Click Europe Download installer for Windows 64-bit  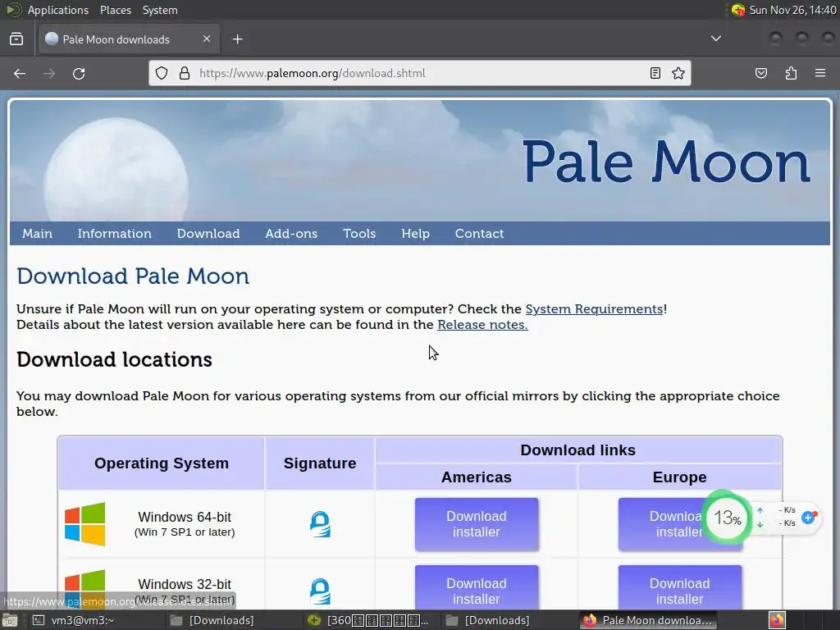679,524
